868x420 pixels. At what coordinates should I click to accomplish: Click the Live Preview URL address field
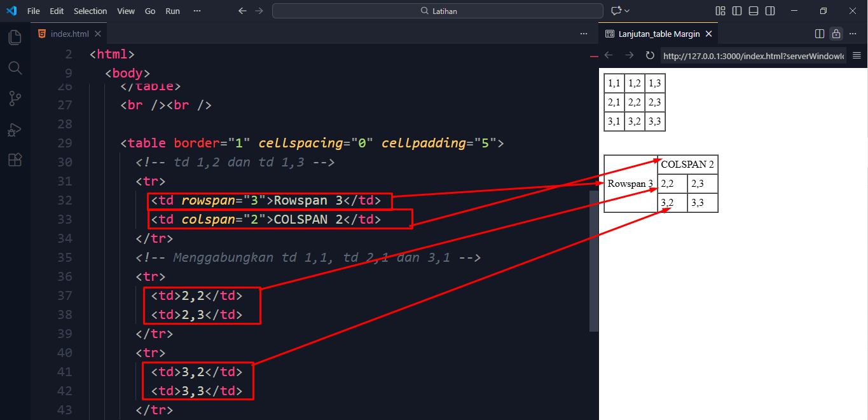(x=754, y=55)
